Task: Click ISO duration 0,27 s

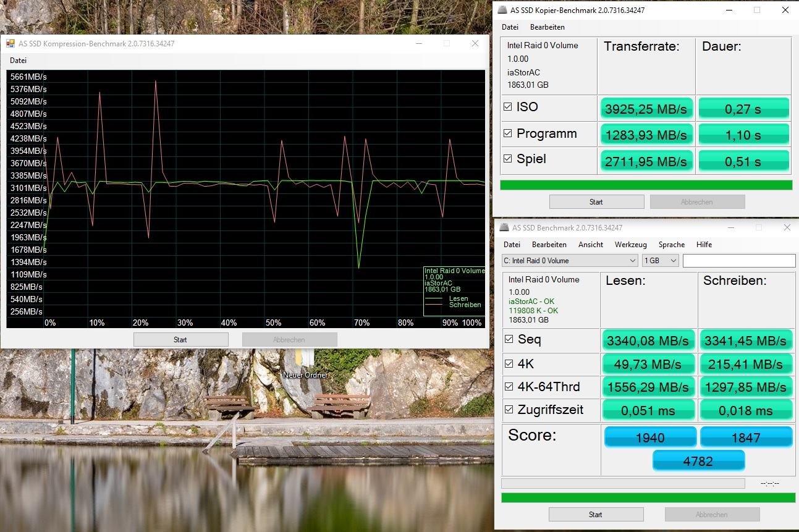Action: click(x=744, y=109)
